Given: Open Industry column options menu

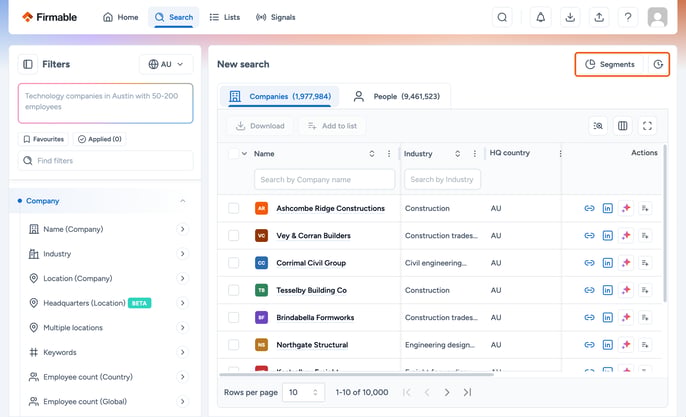Looking at the screenshot, I should [475, 154].
